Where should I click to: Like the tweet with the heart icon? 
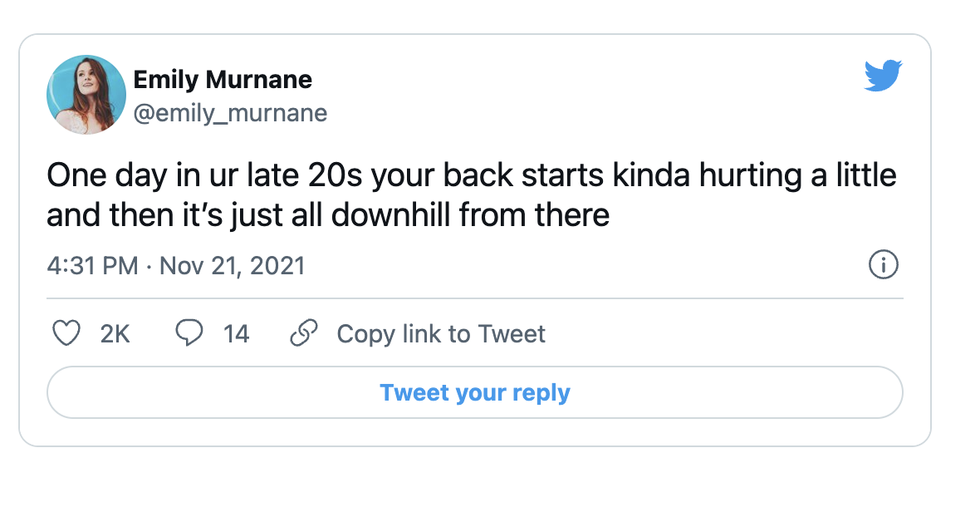click(66, 333)
